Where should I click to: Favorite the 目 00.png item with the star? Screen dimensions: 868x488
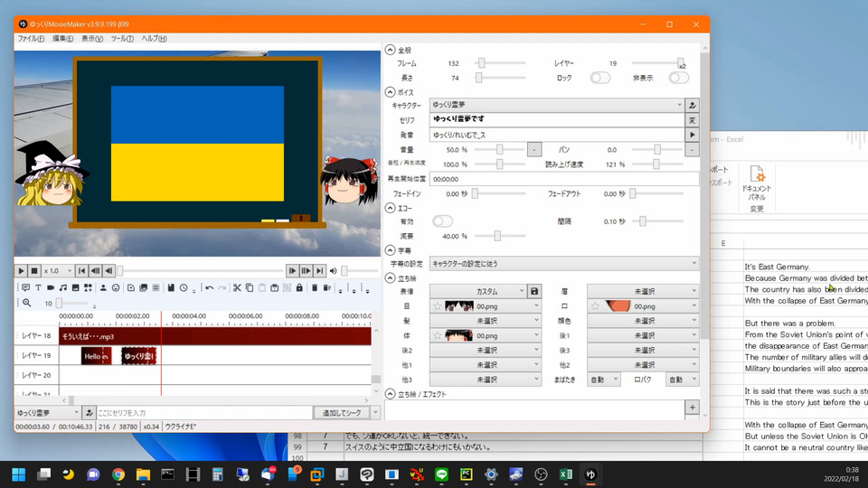tap(438, 306)
